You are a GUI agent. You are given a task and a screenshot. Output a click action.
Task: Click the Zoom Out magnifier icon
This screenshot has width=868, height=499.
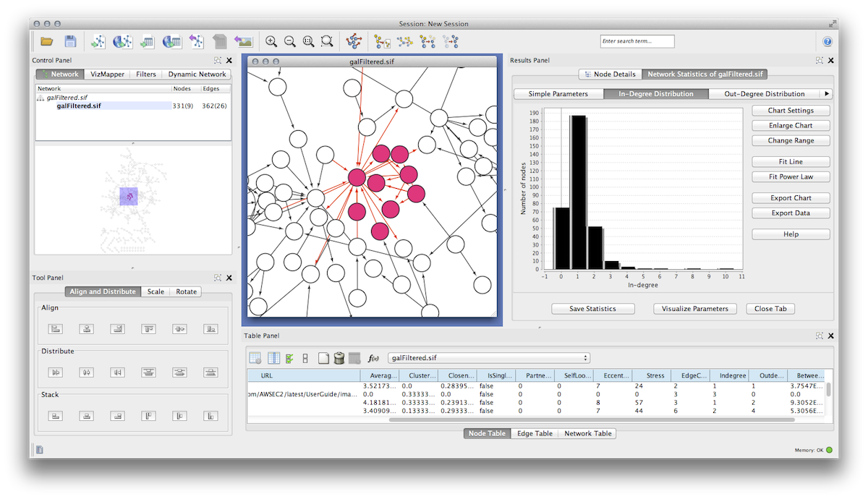[x=290, y=42]
